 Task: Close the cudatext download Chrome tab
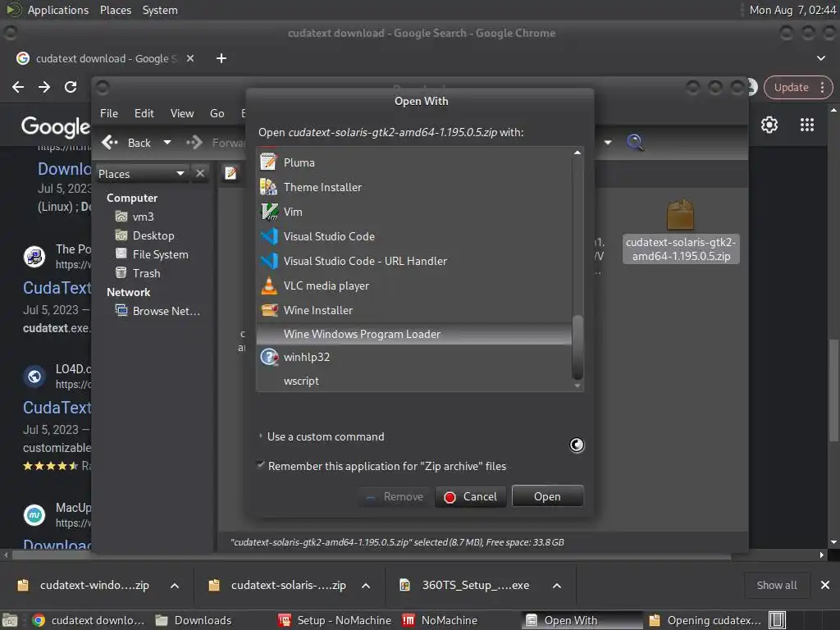point(190,58)
